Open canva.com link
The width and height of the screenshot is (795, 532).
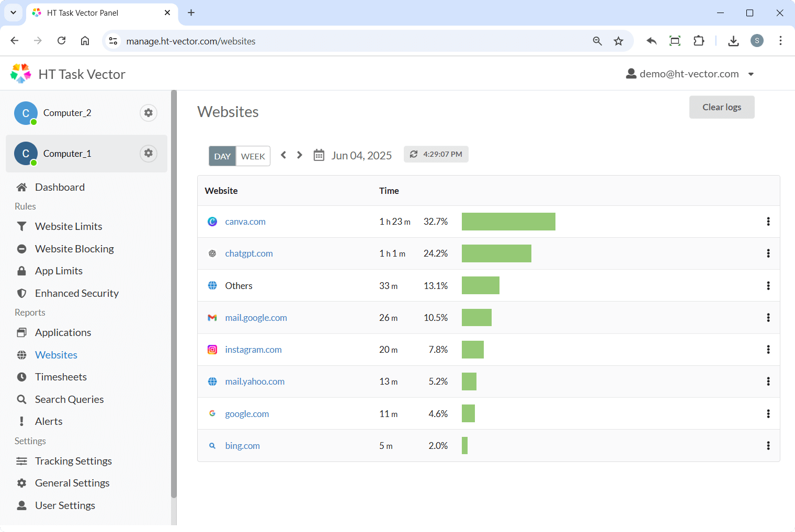coord(245,222)
